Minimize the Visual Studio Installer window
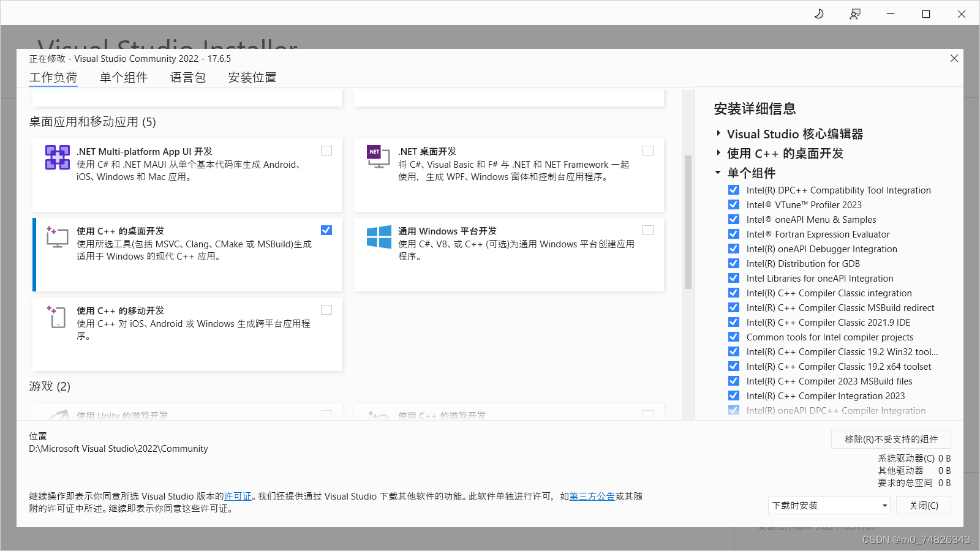The image size is (980, 551). click(891, 13)
